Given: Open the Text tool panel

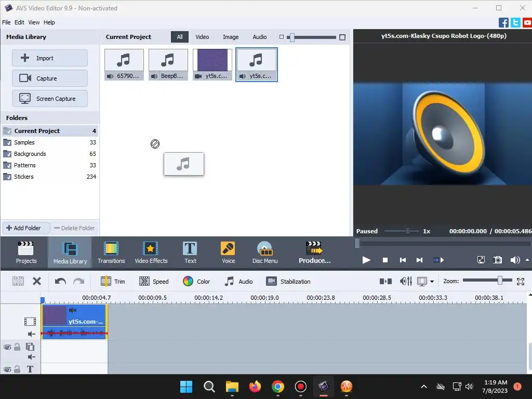Looking at the screenshot, I should (190, 252).
